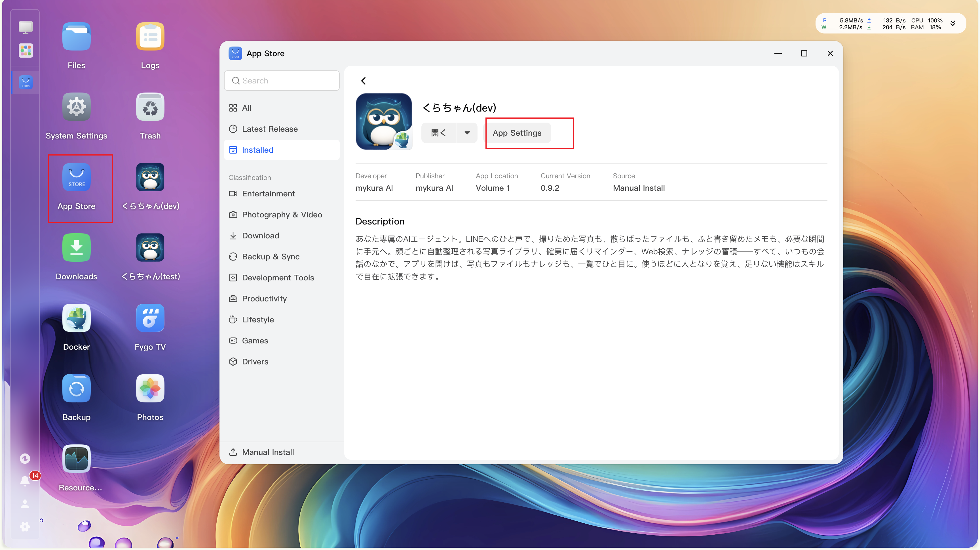Click the Developer value mykura AI
This screenshot has height=550, width=980.
(374, 188)
